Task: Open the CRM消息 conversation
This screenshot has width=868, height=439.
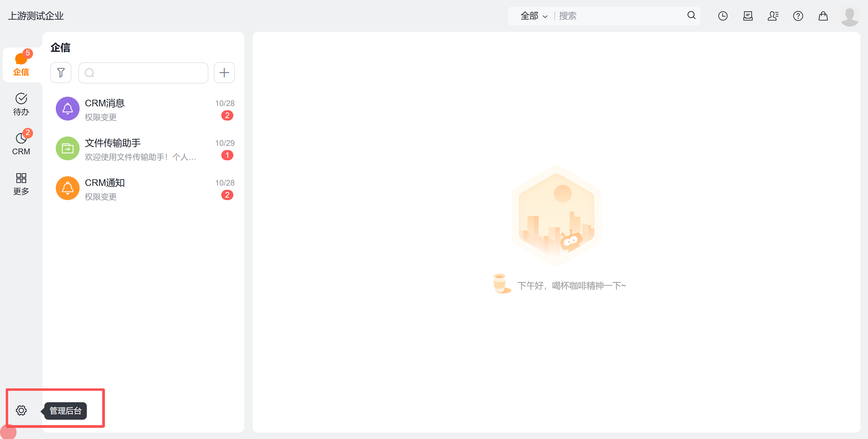Action: tap(145, 109)
